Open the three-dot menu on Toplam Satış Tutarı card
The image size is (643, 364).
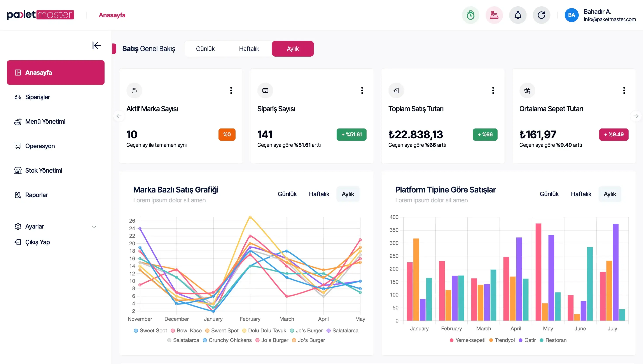(493, 90)
